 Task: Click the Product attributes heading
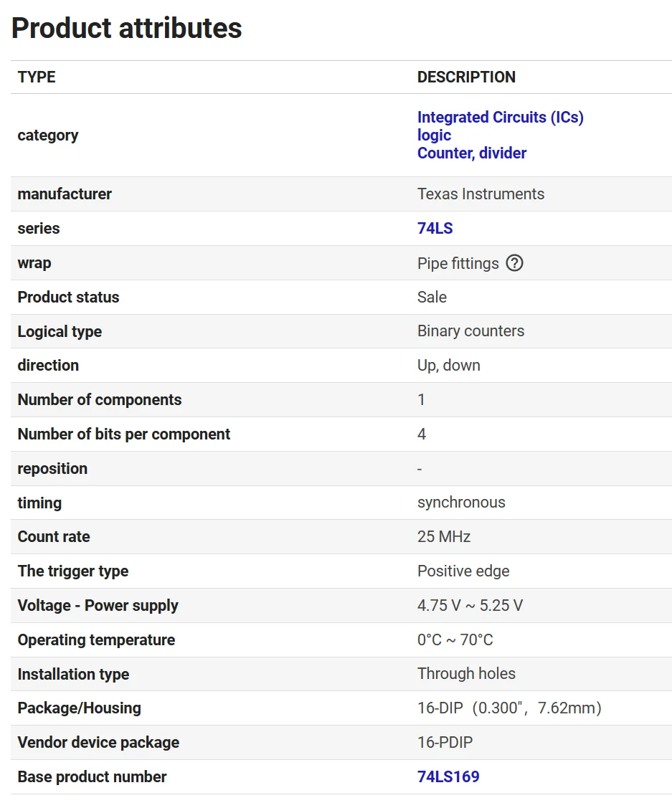pos(127,28)
